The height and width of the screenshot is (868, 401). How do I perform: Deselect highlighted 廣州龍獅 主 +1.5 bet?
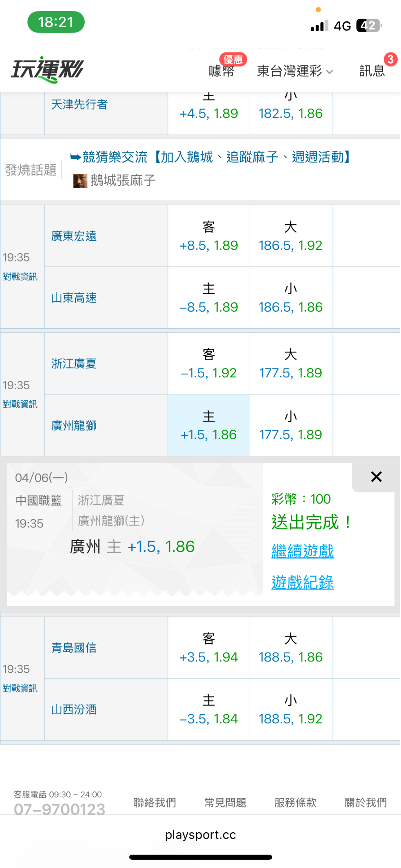click(x=209, y=426)
